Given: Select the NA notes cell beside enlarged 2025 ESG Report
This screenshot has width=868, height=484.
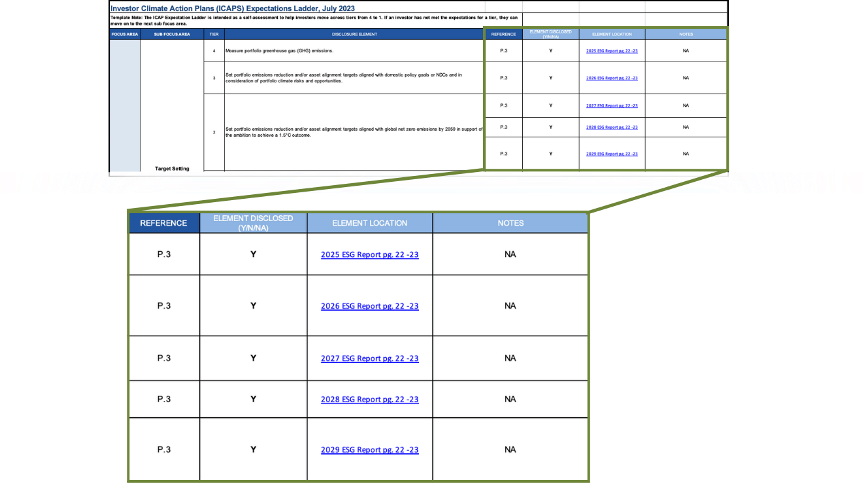Looking at the screenshot, I should click(510, 254).
